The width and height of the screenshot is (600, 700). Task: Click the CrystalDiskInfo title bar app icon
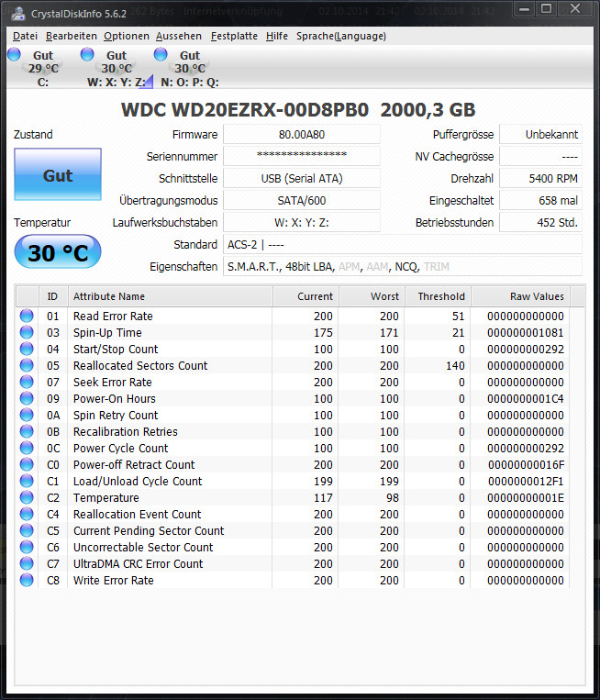(x=18, y=14)
